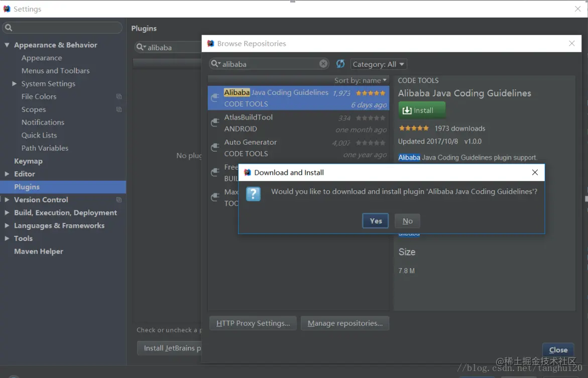Open the Category: All dropdown
The image size is (588, 378).
[379, 64]
